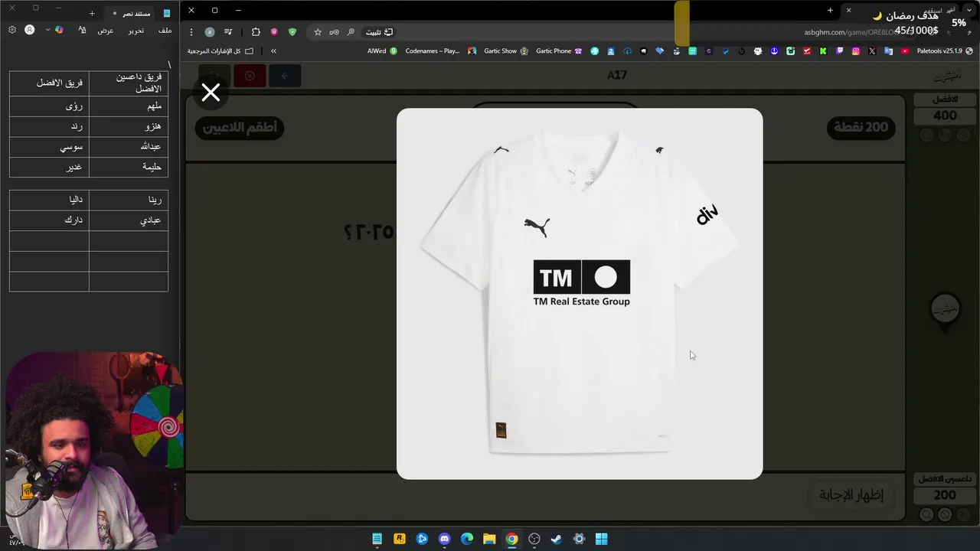
Task: Open Discord from the taskbar
Action: pos(444,539)
